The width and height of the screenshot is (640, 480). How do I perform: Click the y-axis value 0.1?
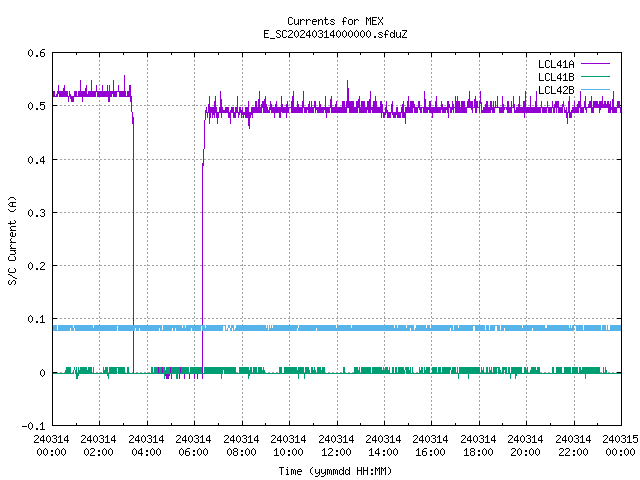(36, 319)
